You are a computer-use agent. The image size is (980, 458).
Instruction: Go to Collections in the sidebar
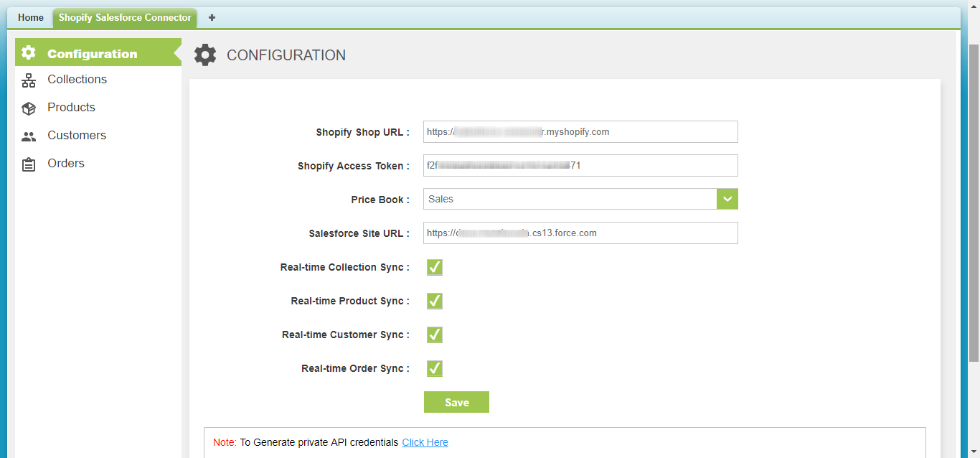(x=98, y=80)
